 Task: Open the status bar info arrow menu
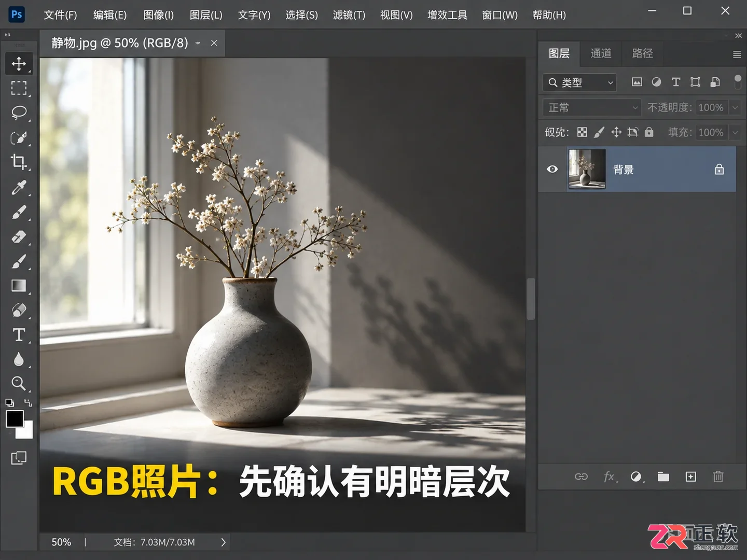point(224,542)
